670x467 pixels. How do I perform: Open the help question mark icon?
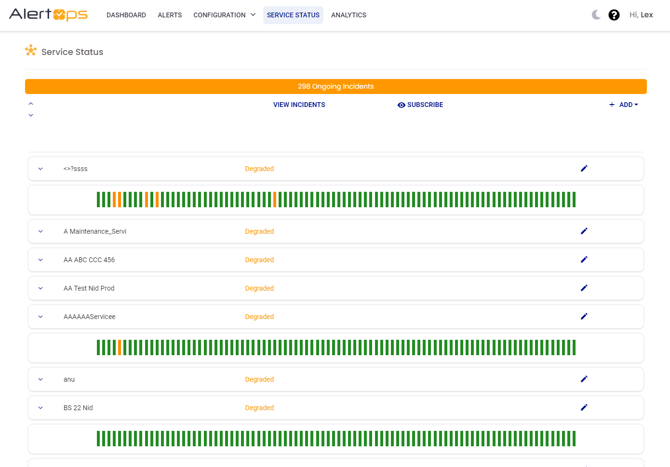614,15
